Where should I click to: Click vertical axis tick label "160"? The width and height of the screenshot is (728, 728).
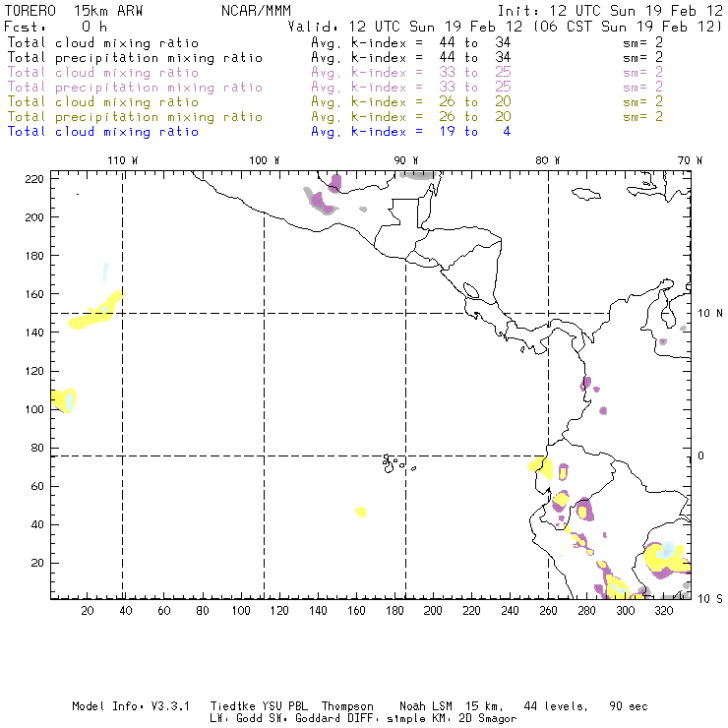pos(34,294)
